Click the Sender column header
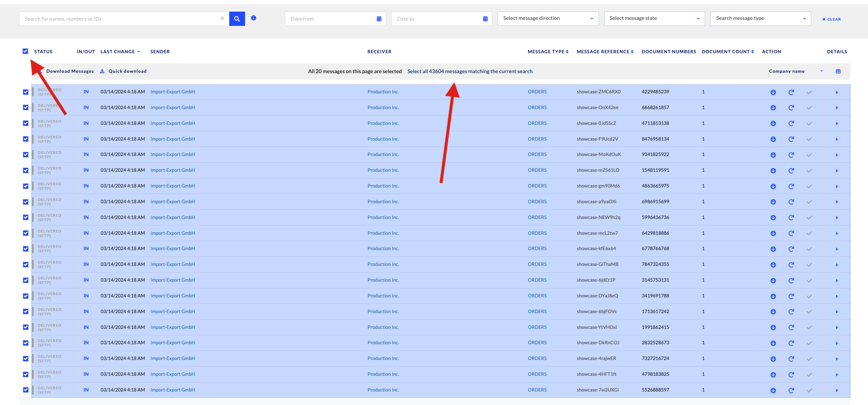868x405 pixels. click(x=160, y=52)
